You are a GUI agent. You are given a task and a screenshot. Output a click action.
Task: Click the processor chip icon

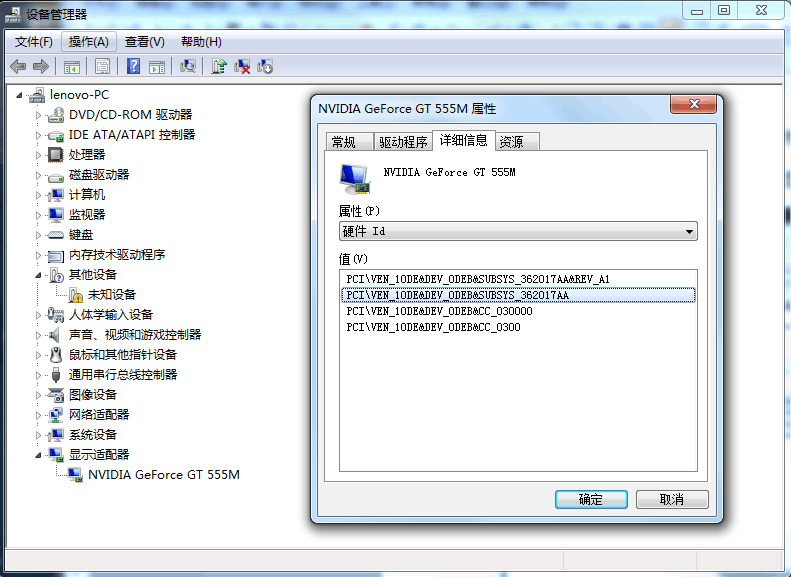[55, 155]
